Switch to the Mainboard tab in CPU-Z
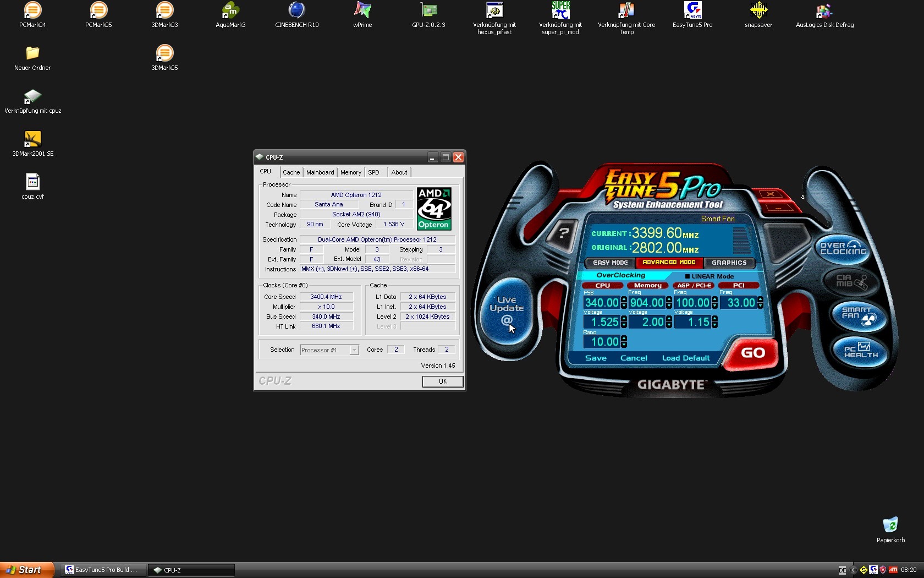Image resolution: width=924 pixels, height=578 pixels. coord(320,172)
